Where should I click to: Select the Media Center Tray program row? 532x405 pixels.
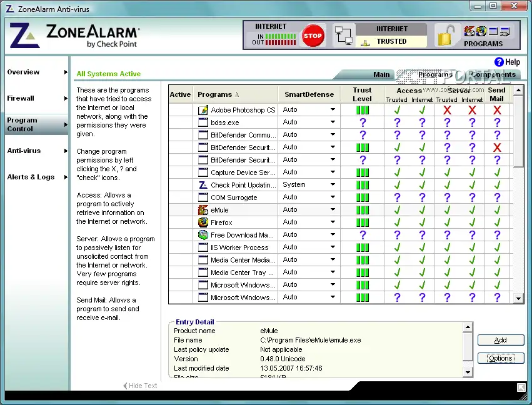(340, 272)
